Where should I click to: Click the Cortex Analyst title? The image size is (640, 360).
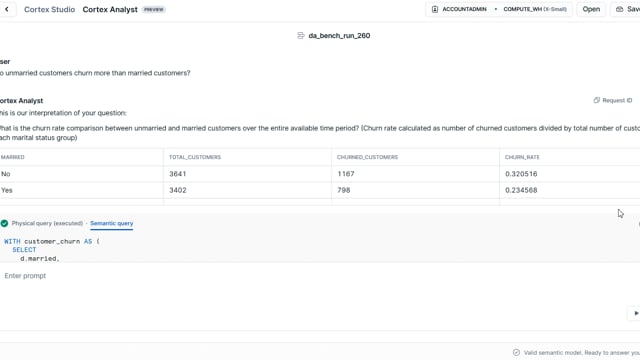110,9
